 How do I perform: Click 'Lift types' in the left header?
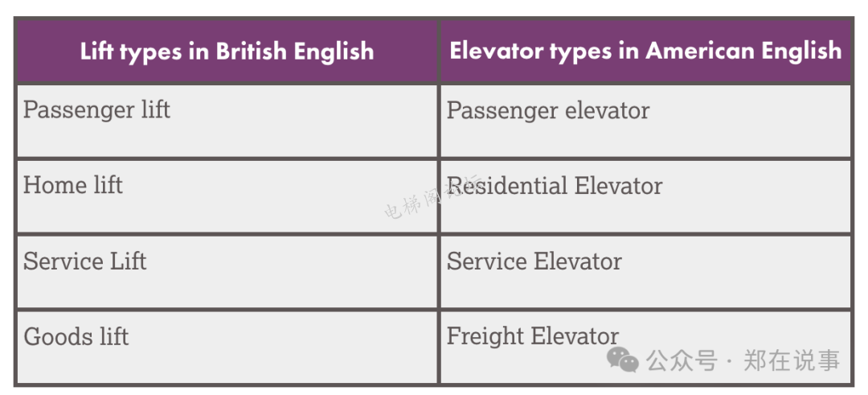pos(132,51)
